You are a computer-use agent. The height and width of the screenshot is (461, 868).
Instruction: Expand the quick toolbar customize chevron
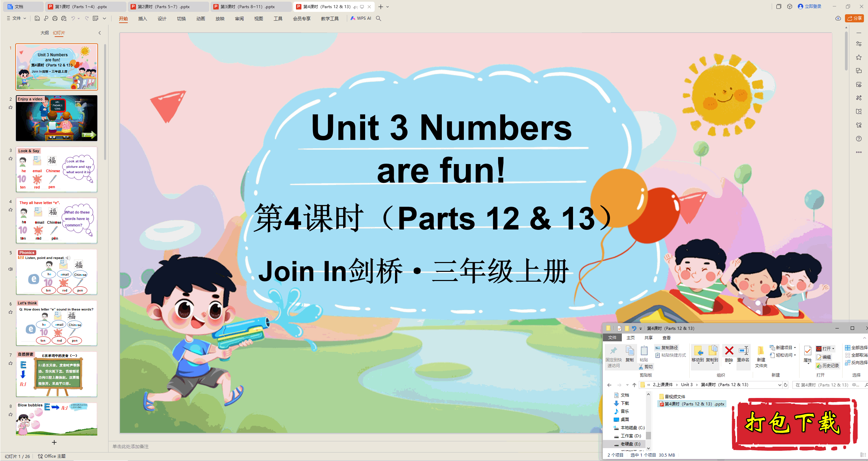[104, 18]
